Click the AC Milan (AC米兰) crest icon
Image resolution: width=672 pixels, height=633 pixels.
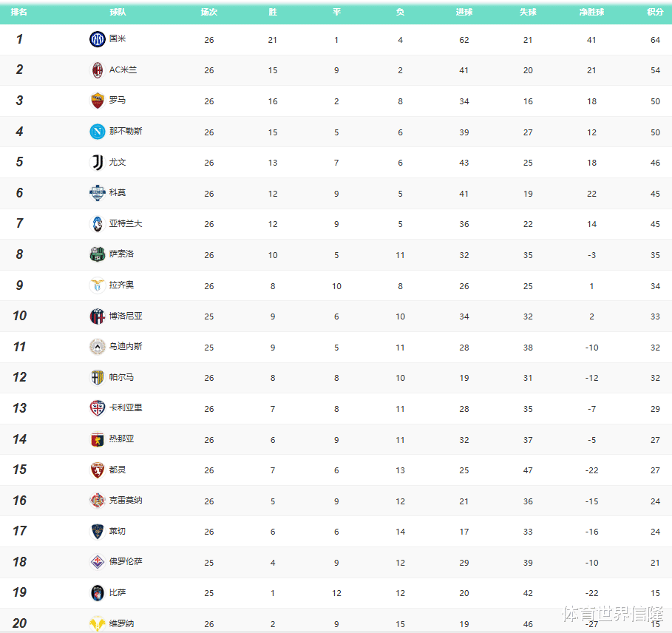click(x=97, y=70)
